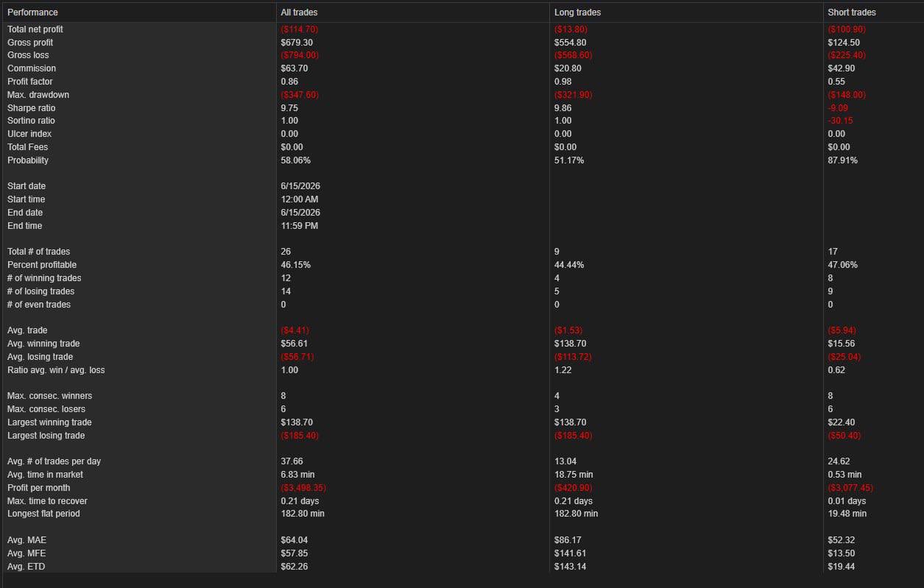Click the Gross loss row label
Screen dimensions: 924x588
(29, 55)
